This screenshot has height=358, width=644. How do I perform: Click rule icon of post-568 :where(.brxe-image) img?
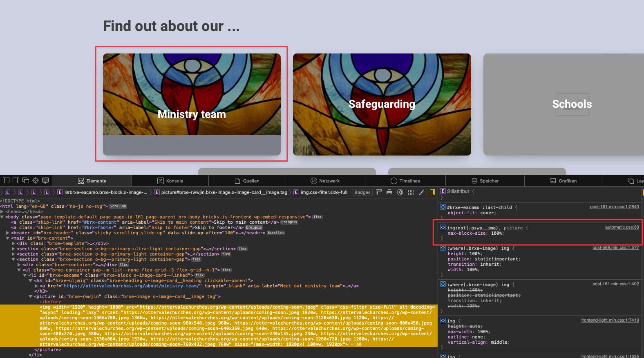[x=443, y=248]
